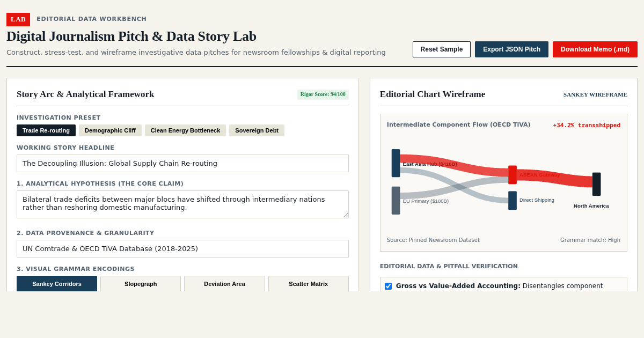Screen dimensions: 644x338
Task: Select the Demographic Cliff preset
Action: pyautogui.click(x=110, y=130)
